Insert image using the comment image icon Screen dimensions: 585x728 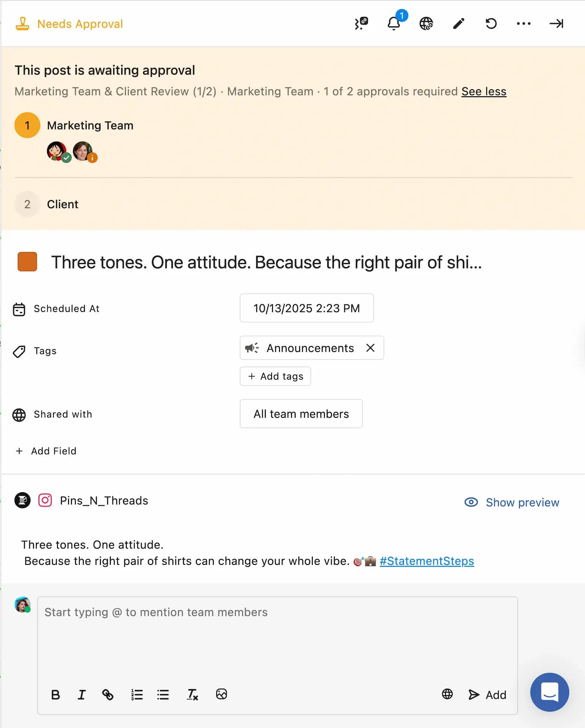pos(221,694)
